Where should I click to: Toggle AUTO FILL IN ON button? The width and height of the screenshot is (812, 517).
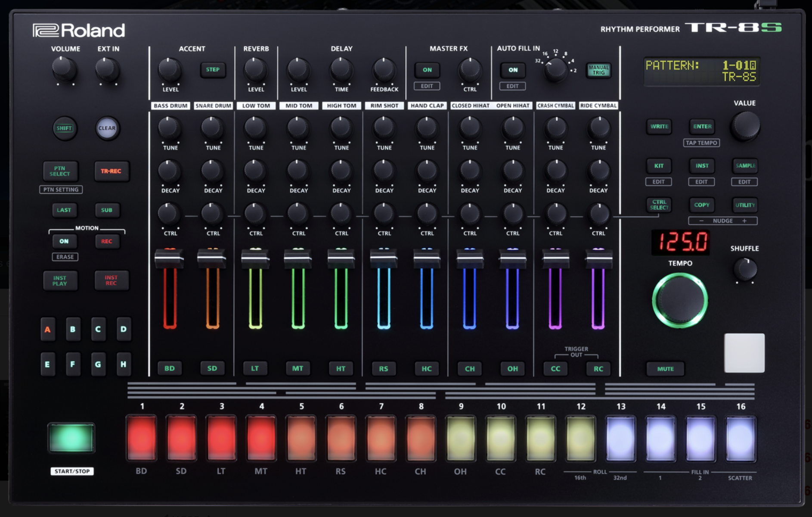[513, 70]
